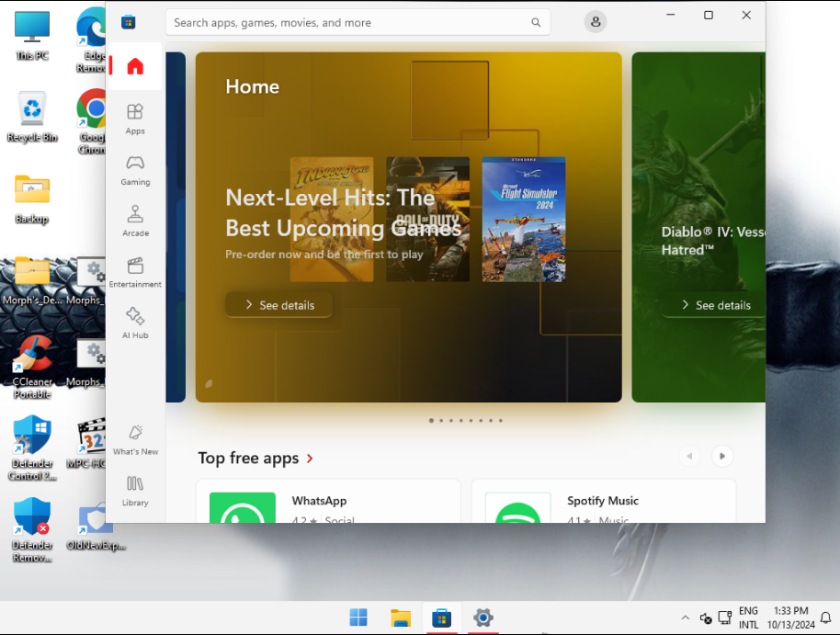The height and width of the screenshot is (635, 840).
Task: Open the network status tray icon
Action: click(725, 618)
